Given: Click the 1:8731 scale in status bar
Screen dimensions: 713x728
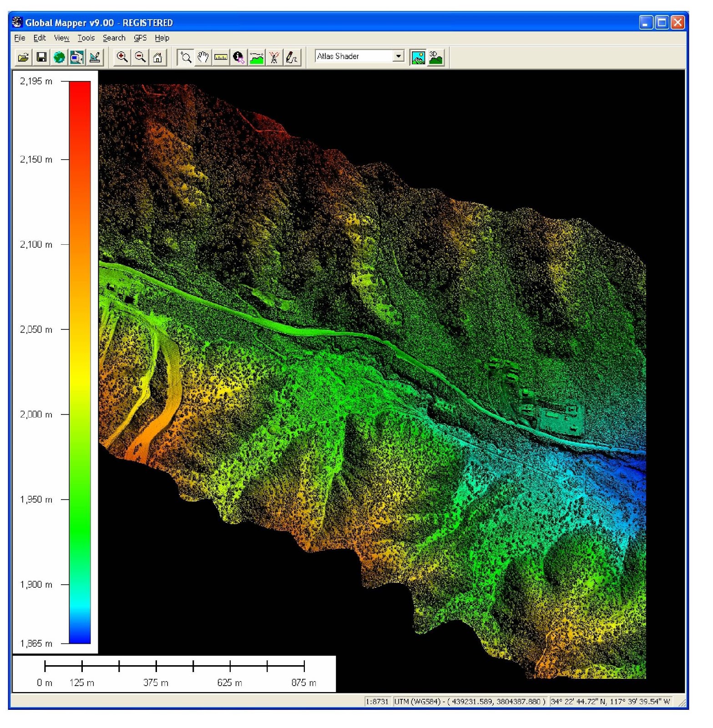Looking at the screenshot, I should (x=377, y=702).
